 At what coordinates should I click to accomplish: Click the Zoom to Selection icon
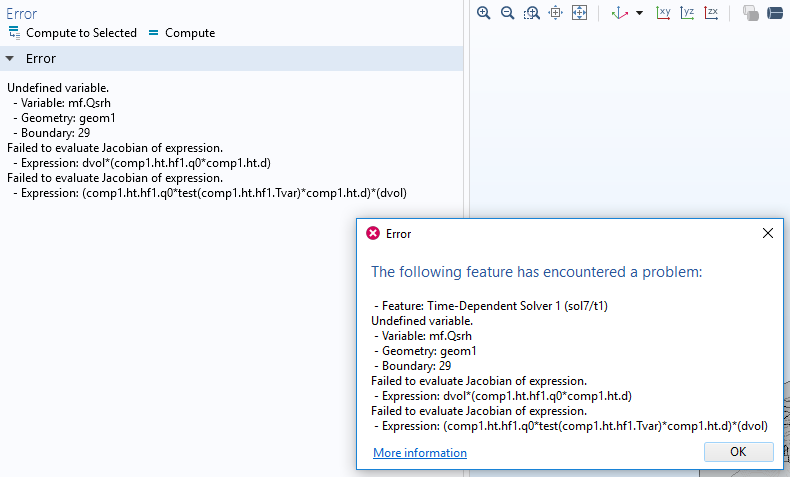pos(556,13)
